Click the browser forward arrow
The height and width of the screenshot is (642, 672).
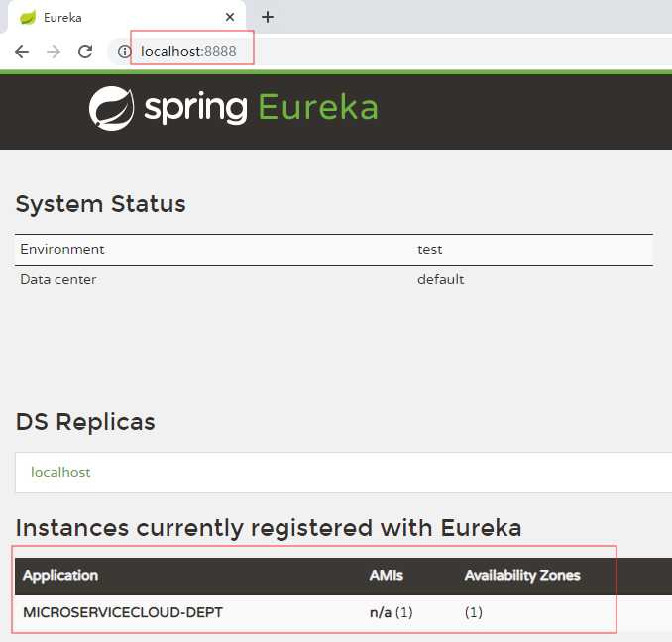coord(54,52)
